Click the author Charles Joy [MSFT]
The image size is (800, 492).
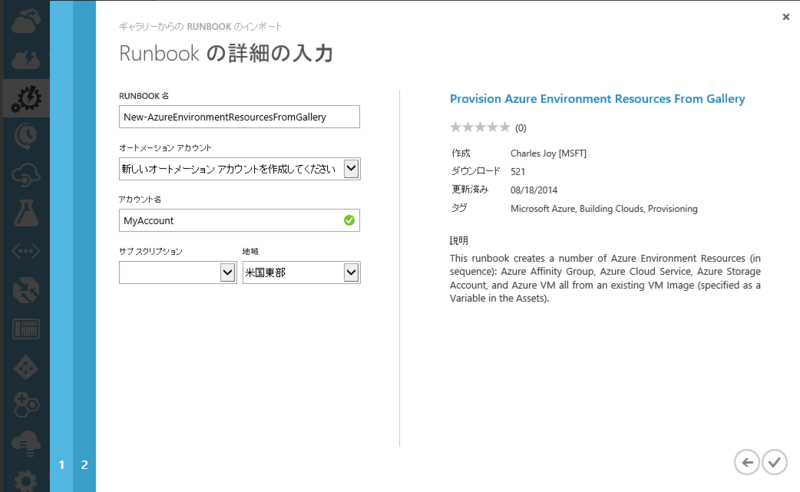(x=548, y=153)
